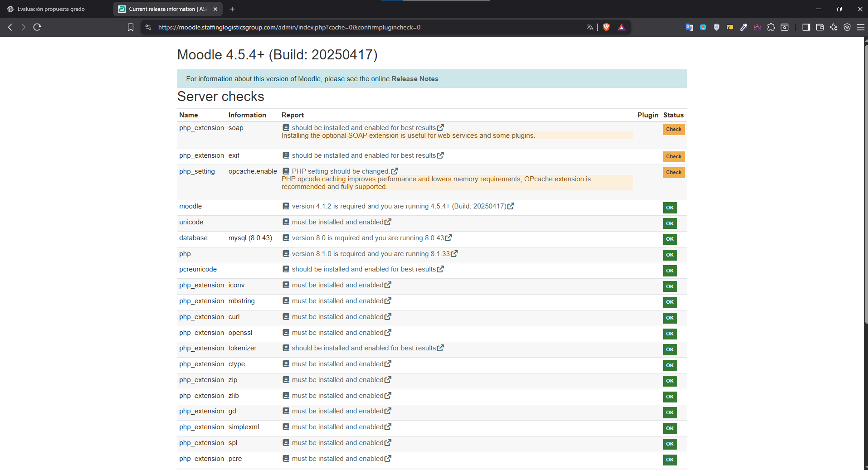Open the Brave Wallet icon
Screen dimensions: 868x470
pyautogui.click(x=819, y=27)
